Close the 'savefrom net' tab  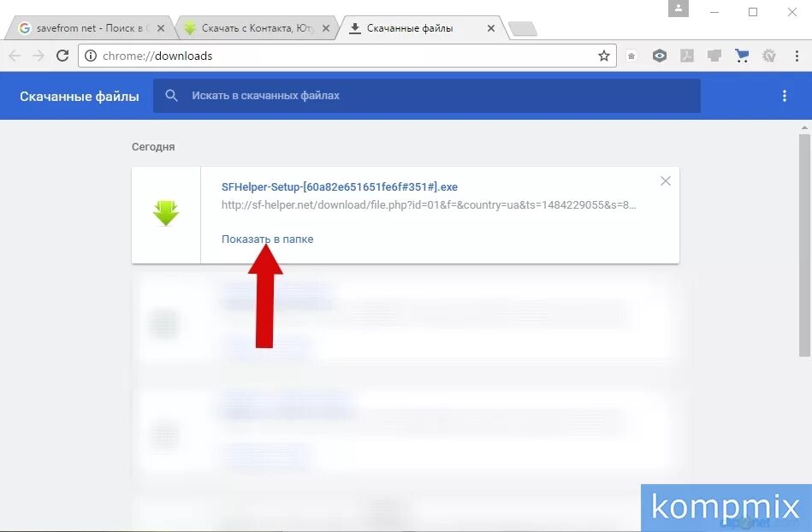161,28
